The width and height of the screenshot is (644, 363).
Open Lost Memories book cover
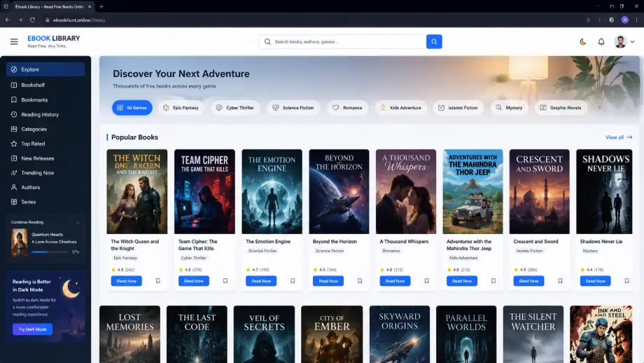coord(129,334)
